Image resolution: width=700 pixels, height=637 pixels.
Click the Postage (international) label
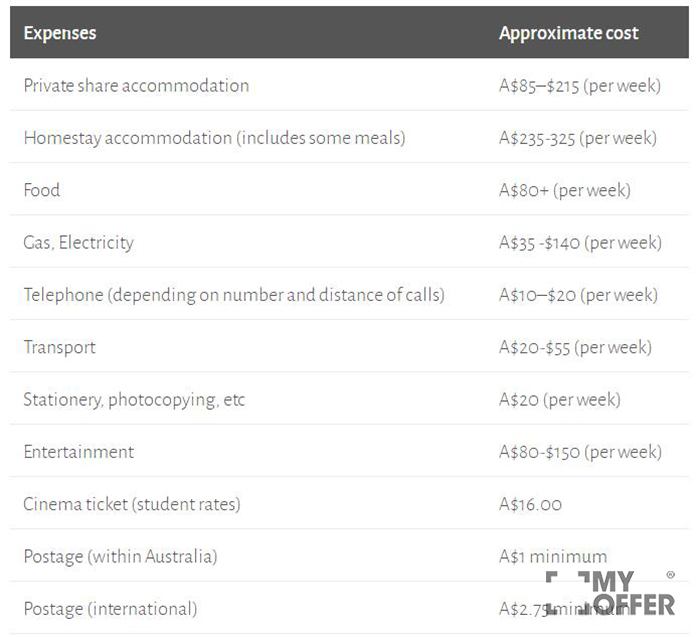[x=110, y=609]
